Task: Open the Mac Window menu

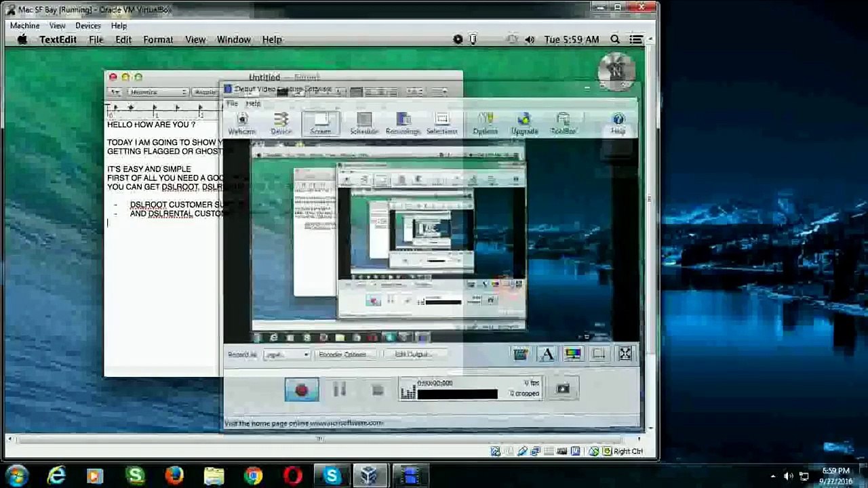Action: [x=233, y=39]
